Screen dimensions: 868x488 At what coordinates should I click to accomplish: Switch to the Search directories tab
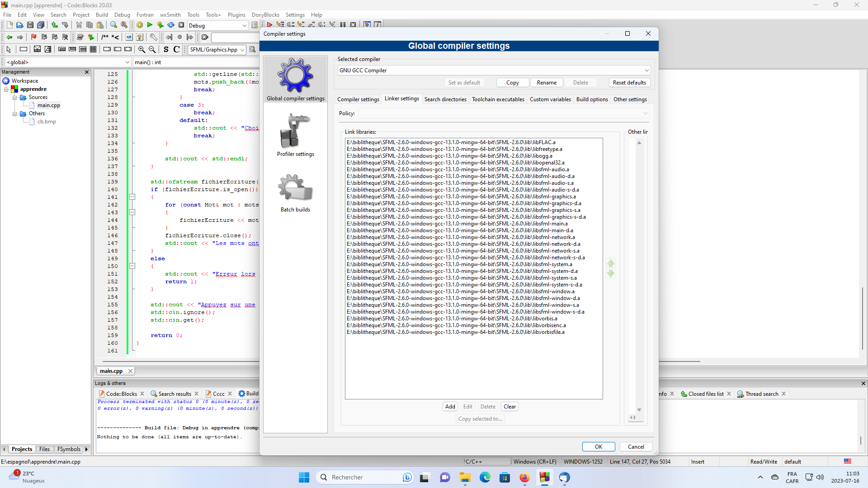(445, 99)
